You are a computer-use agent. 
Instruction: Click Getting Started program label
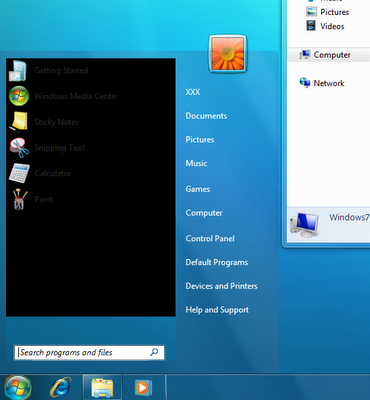point(61,71)
